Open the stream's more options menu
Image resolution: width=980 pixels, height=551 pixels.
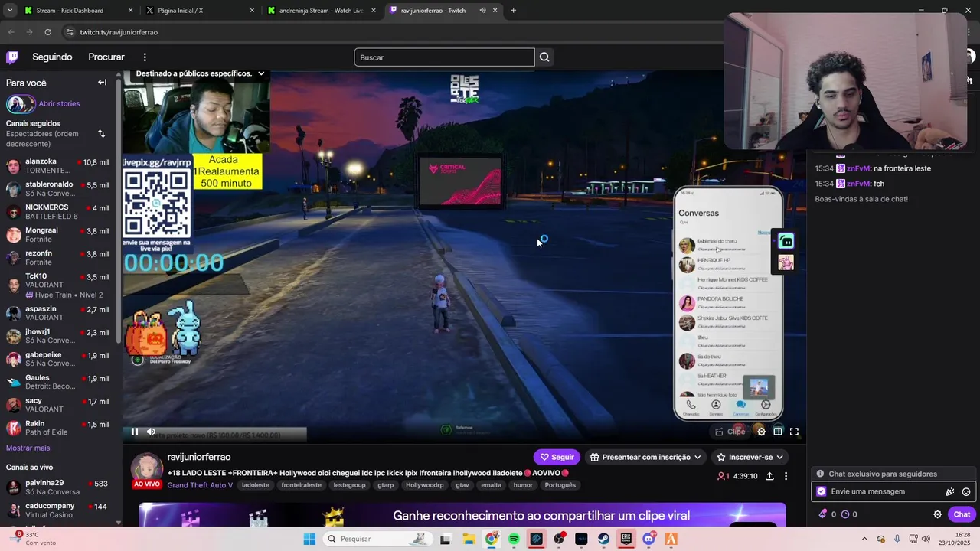[x=786, y=476]
